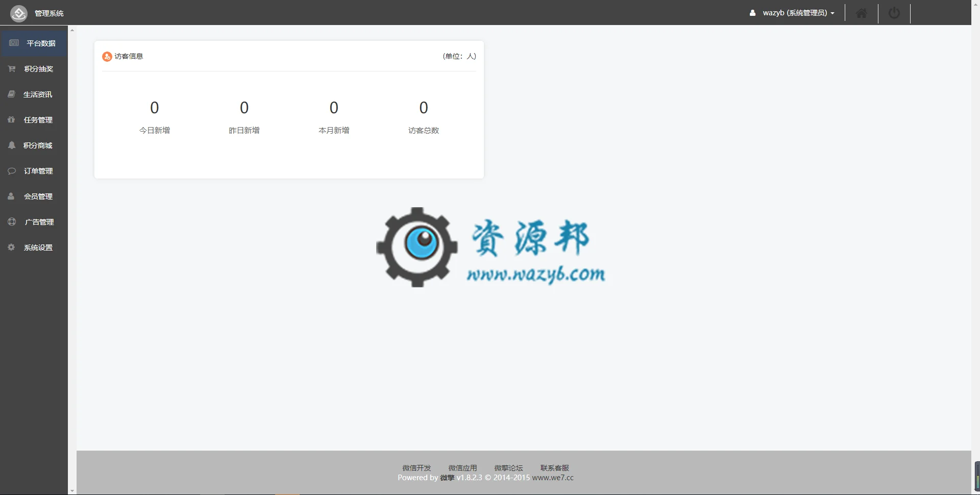This screenshot has height=495, width=980.
Task: Open the 微信开发 footer link
Action: (x=416, y=468)
